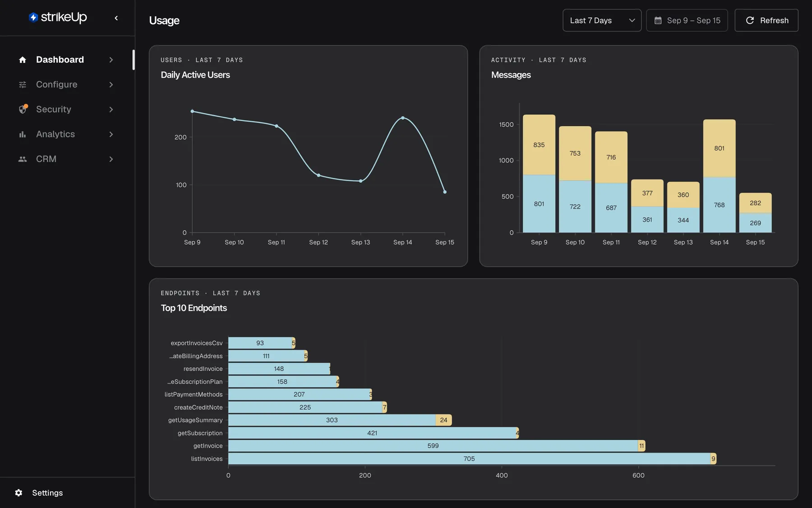Viewport: 812px width, 508px height.
Task: Click the circular refresh arrow icon
Action: click(750, 20)
